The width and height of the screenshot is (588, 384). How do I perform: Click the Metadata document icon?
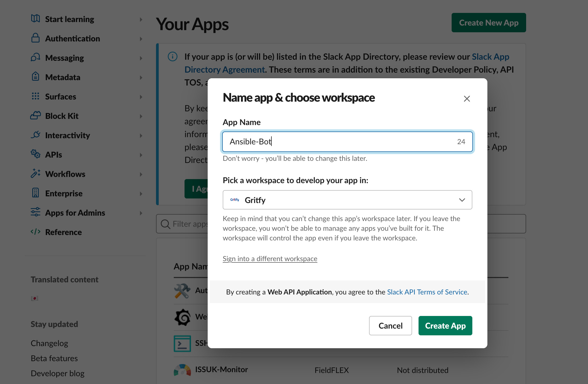click(x=36, y=77)
